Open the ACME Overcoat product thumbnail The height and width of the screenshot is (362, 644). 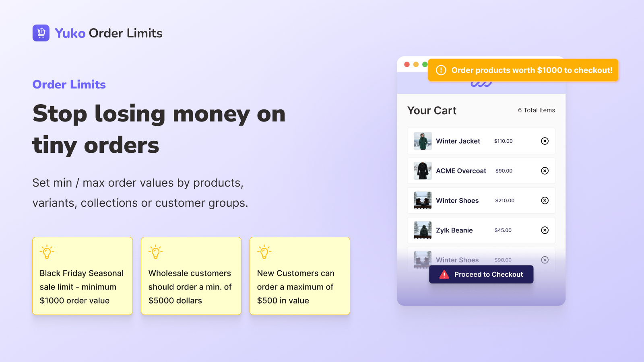[423, 171]
